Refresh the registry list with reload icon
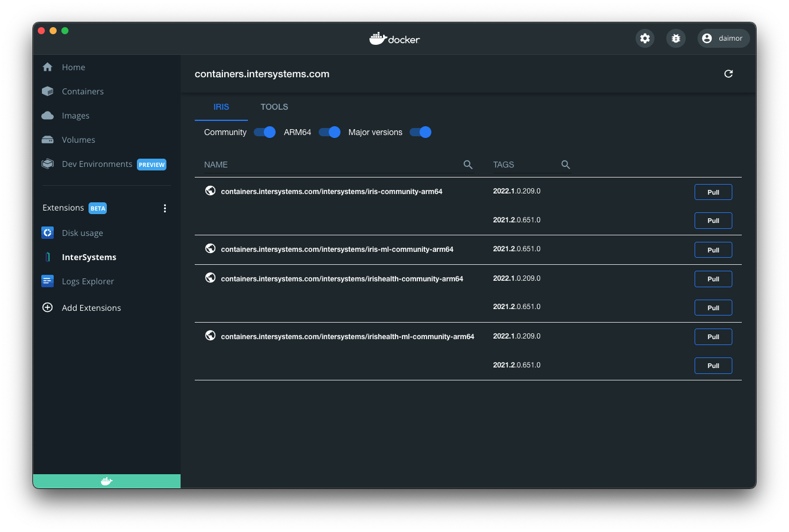This screenshot has width=789, height=532. coord(728,74)
